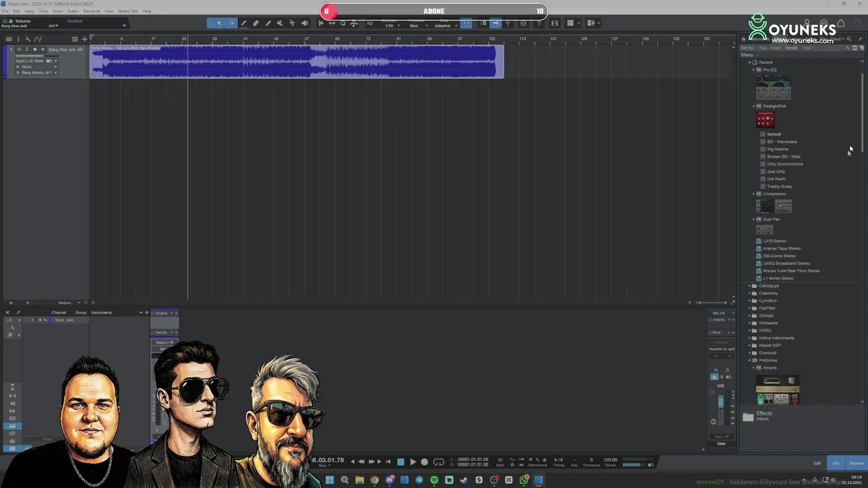Click the browser vertical scrollbar
868x488 pixels.
(x=863, y=112)
